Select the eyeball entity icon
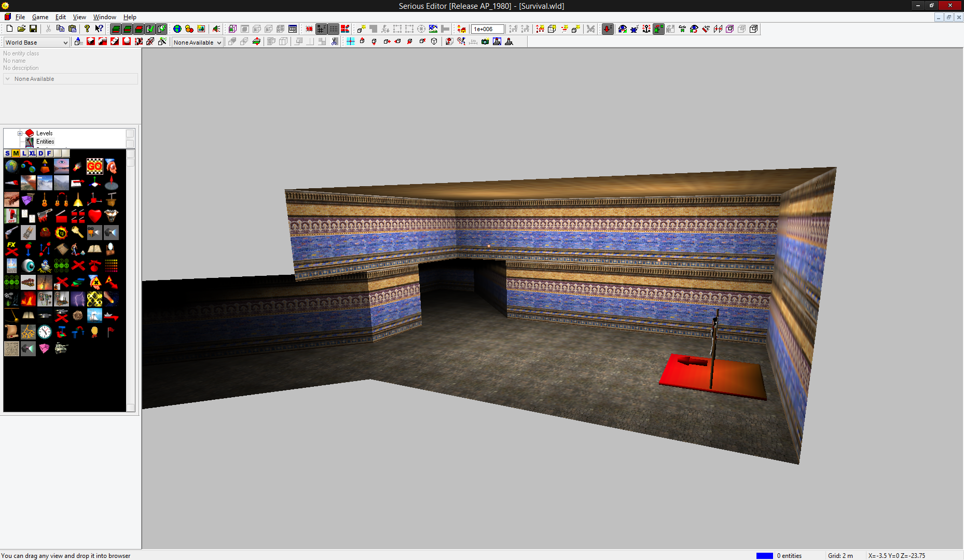The image size is (964, 560). (28, 265)
